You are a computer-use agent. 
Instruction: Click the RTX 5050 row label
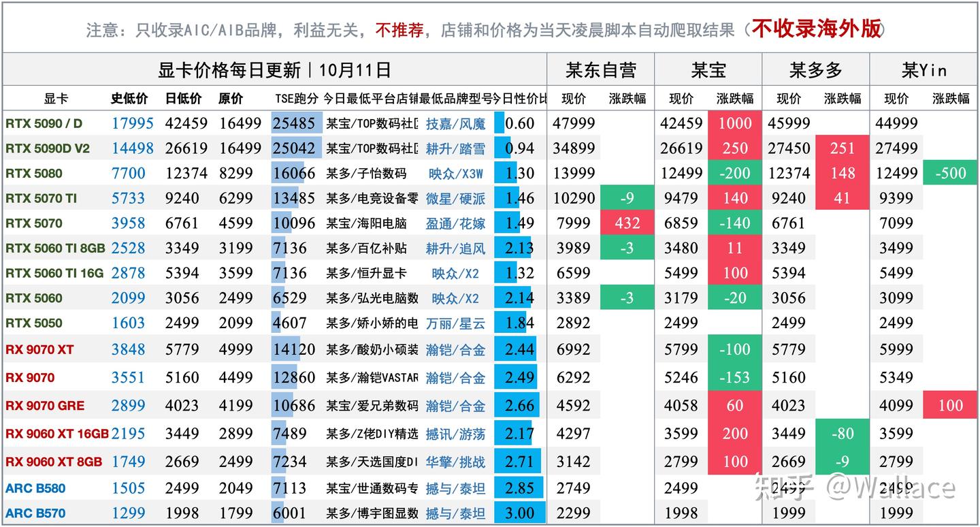(33, 323)
